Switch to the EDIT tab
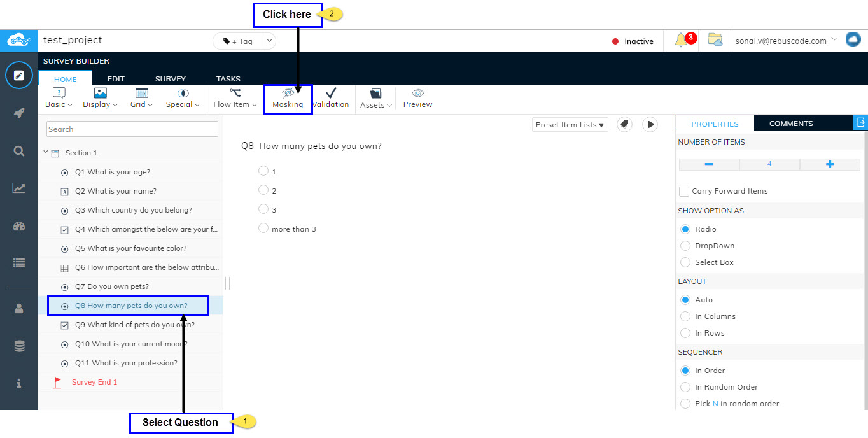This screenshot has height=438, width=868. 116,79
